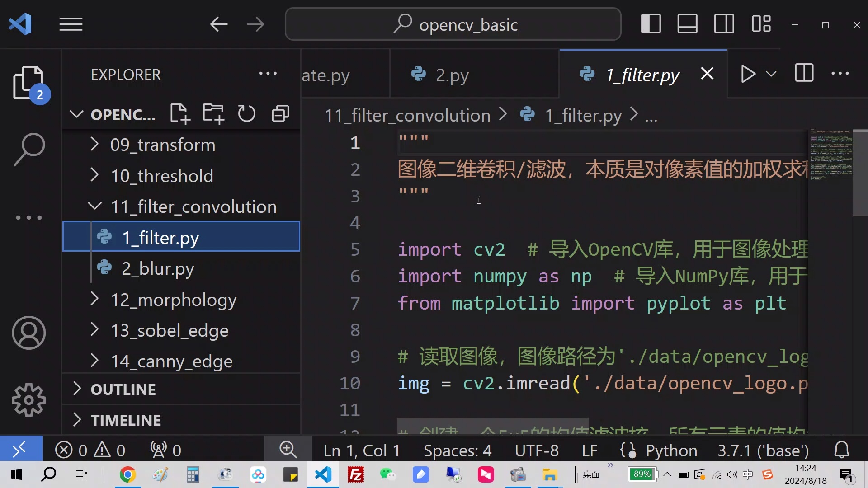868x488 pixels.
Task: Collapse all folders in Explorer
Action: point(279,113)
